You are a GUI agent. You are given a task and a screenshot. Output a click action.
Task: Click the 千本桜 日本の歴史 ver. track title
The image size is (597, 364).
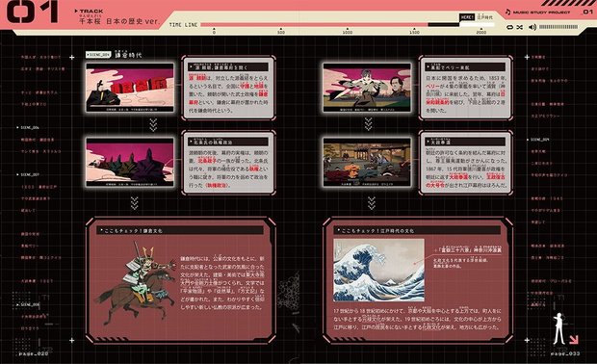(119, 21)
